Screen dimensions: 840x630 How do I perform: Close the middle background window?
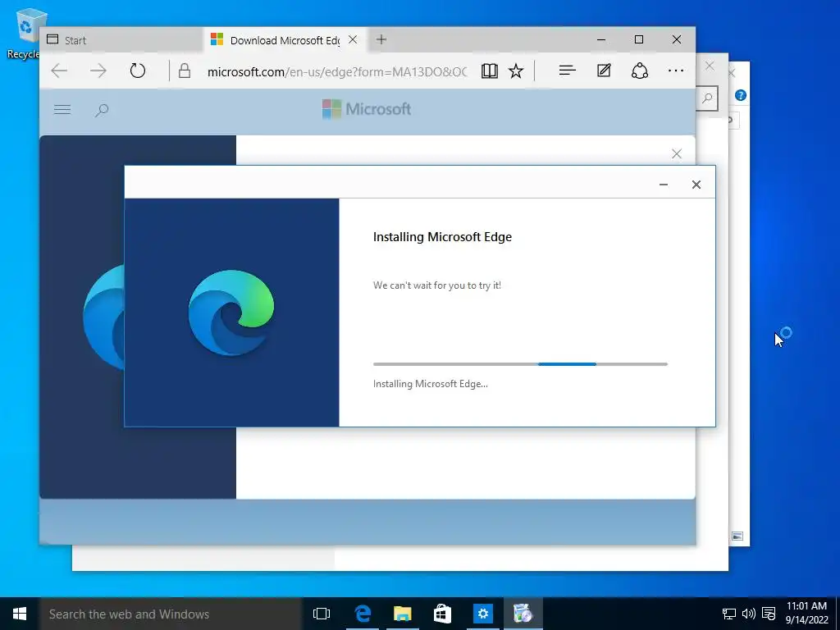(710, 66)
